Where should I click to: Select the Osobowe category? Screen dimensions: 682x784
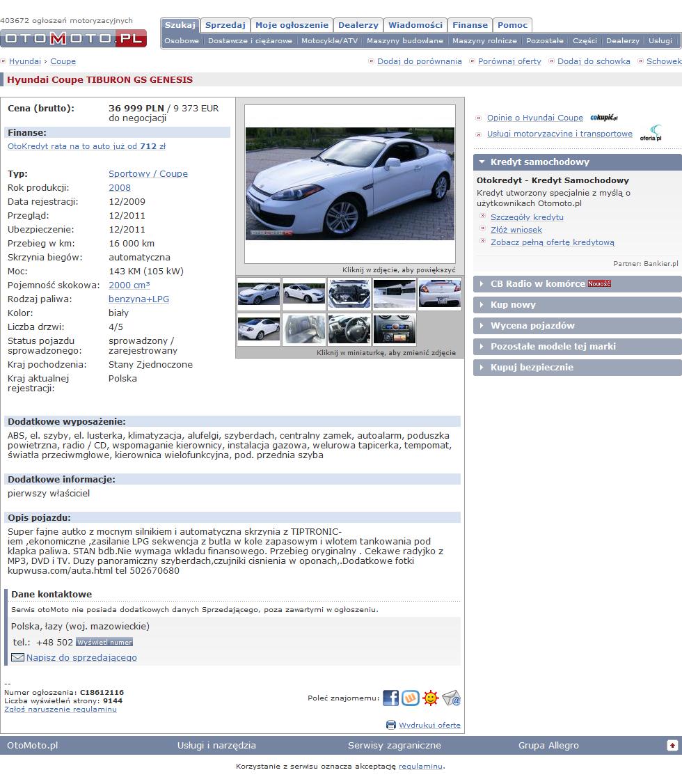pyautogui.click(x=182, y=41)
